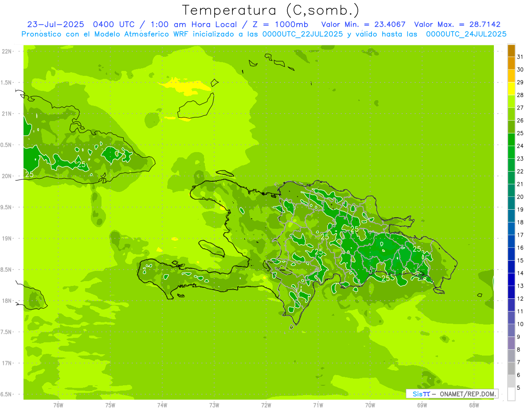The height and width of the screenshot is (411, 532).
Task: Click the longitude label '72W'
Action: (x=266, y=405)
